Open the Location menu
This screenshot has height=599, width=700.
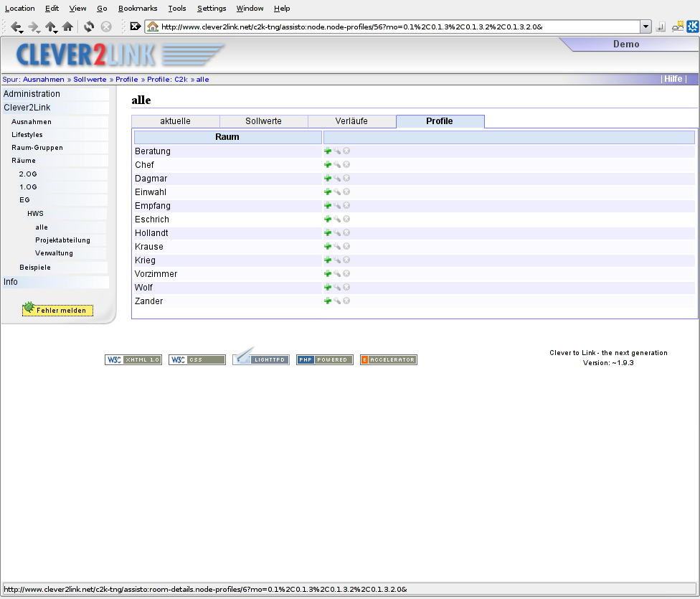click(19, 8)
